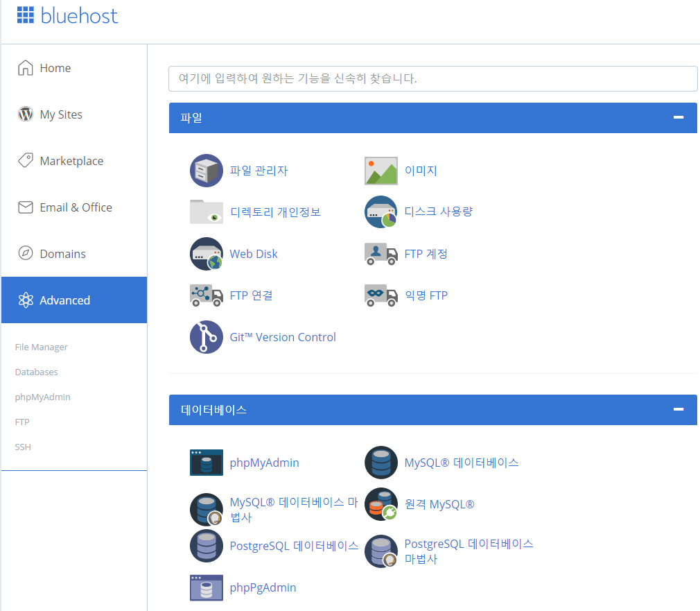Open the 익명 FTP masked truck icon
The height and width of the screenshot is (611, 700).
380,295
